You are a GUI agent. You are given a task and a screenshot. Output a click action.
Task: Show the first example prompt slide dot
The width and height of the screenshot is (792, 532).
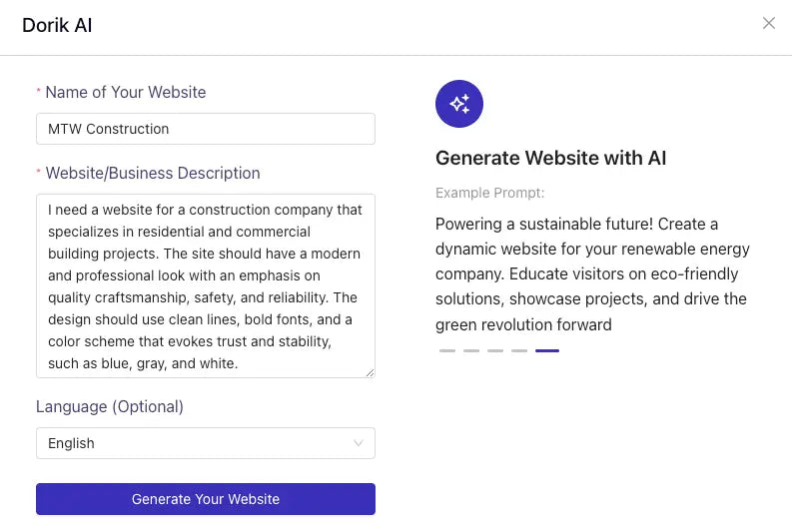(447, 350)
